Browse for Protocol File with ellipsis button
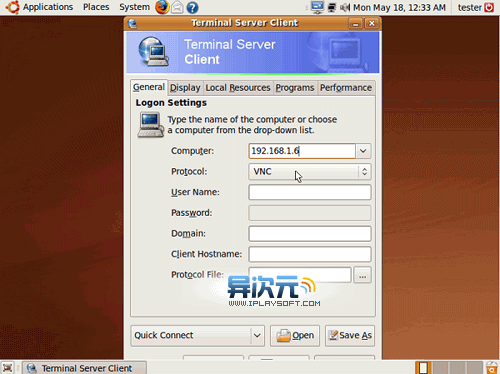The height and width of the screenshot is (374, 500). [362, 275]
